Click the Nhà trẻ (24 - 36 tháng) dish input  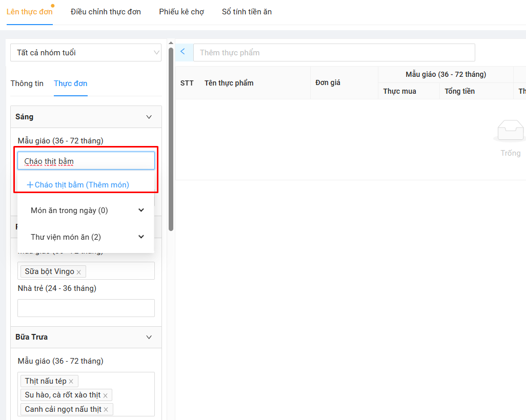(x=86, y=308)
